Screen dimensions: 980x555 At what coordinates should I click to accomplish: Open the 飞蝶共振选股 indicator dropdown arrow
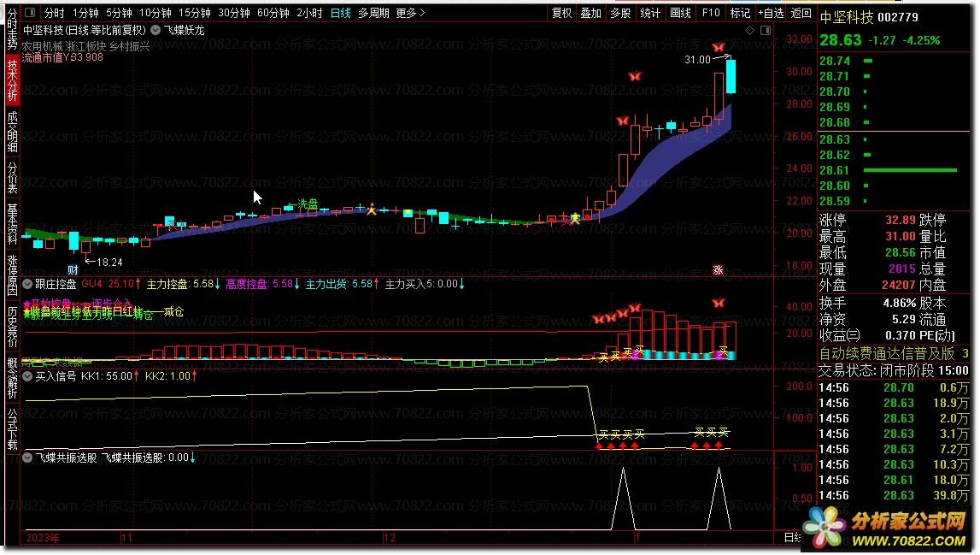tap(27, 458)
